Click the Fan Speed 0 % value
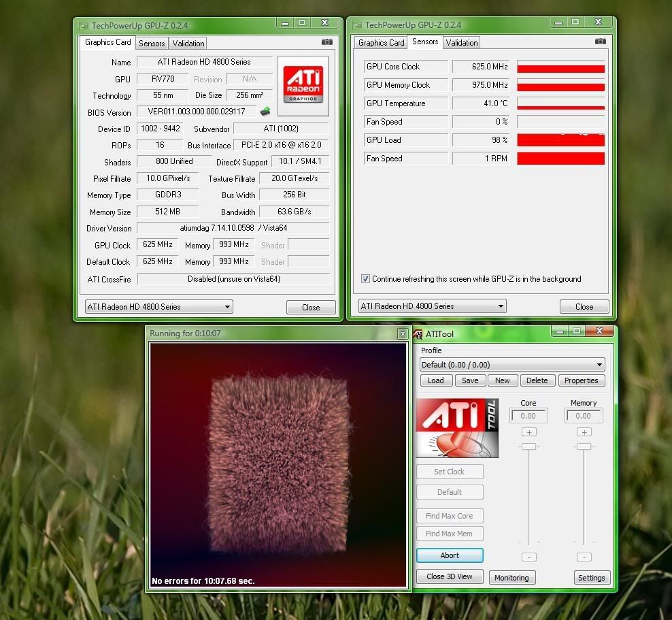 coord(481,122)
